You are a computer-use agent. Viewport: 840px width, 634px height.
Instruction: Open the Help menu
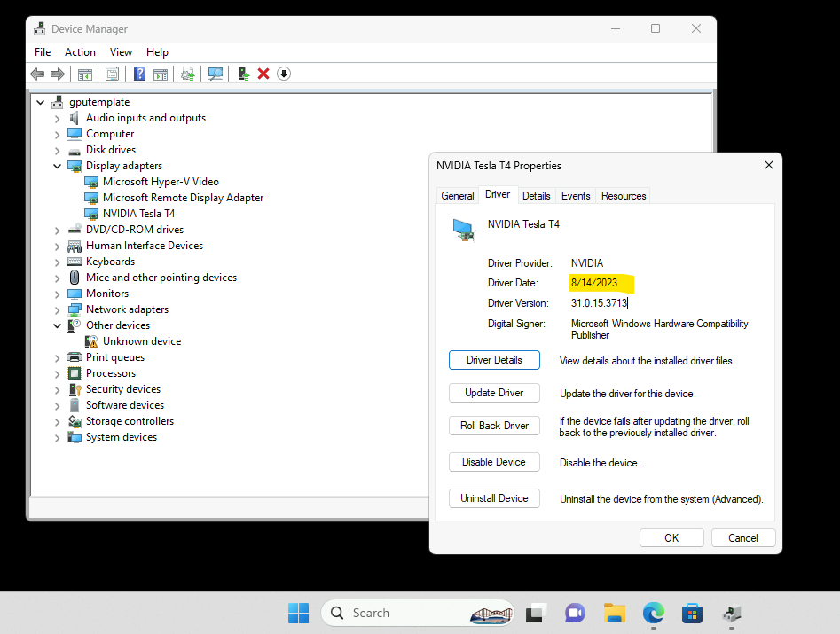pos(158,52)
